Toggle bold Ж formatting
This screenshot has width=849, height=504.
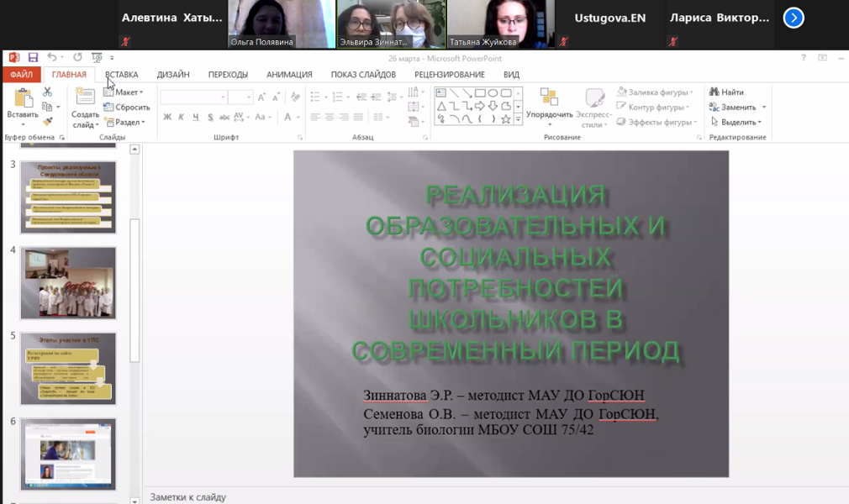[167, 118]
